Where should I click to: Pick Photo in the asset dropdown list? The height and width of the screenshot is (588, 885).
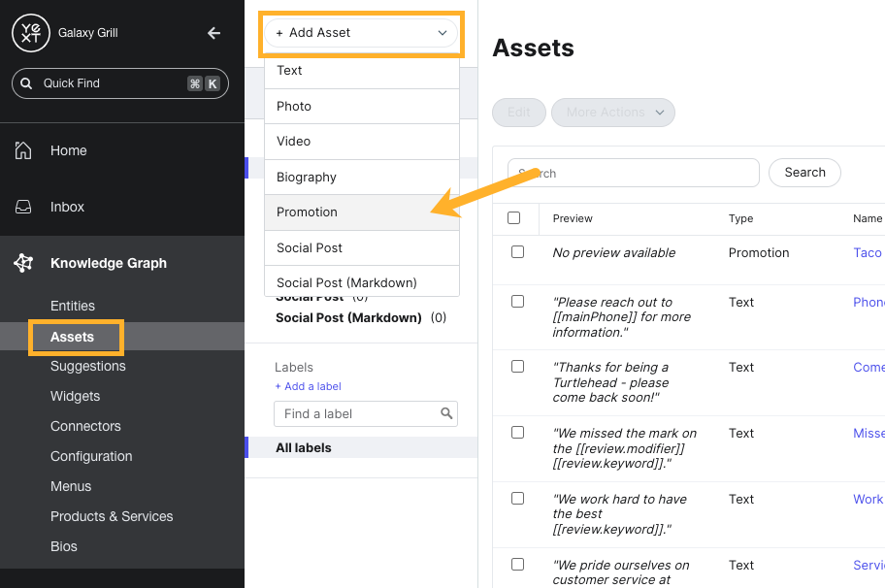[294, 107]
